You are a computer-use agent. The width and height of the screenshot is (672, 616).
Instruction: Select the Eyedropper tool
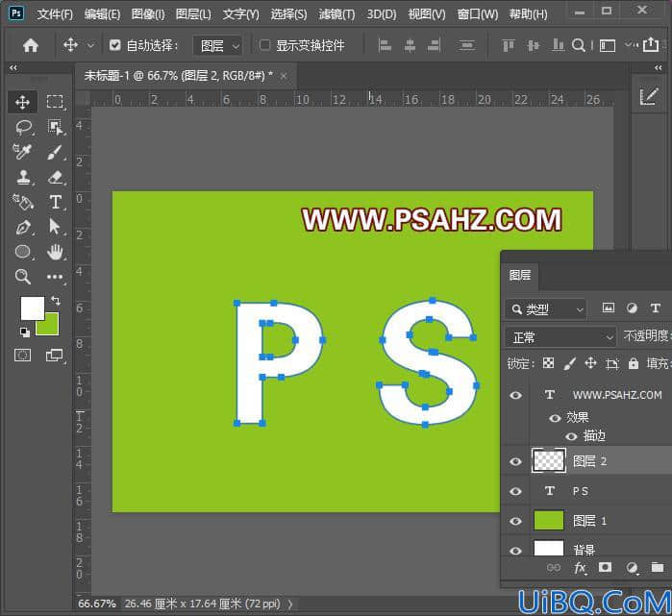(21, 152)
